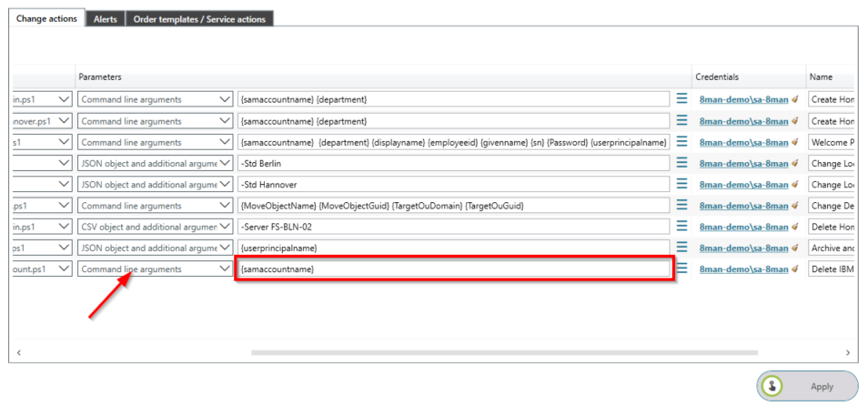Image resolution: width=868 pixels, height=406 pixels.
Task: Open the menu icon beside -Std Berlin
Action: pyautogui.click(x=681, y=163)
